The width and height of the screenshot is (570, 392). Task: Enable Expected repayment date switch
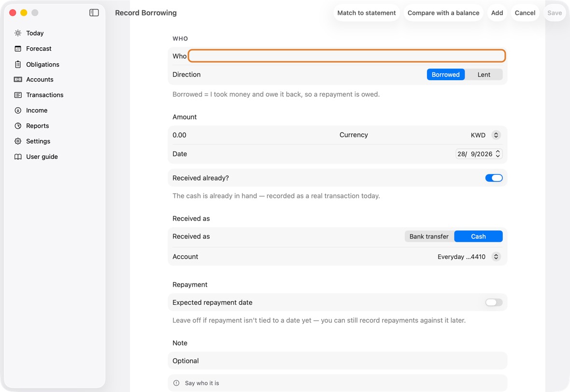(x=494, y=303)
